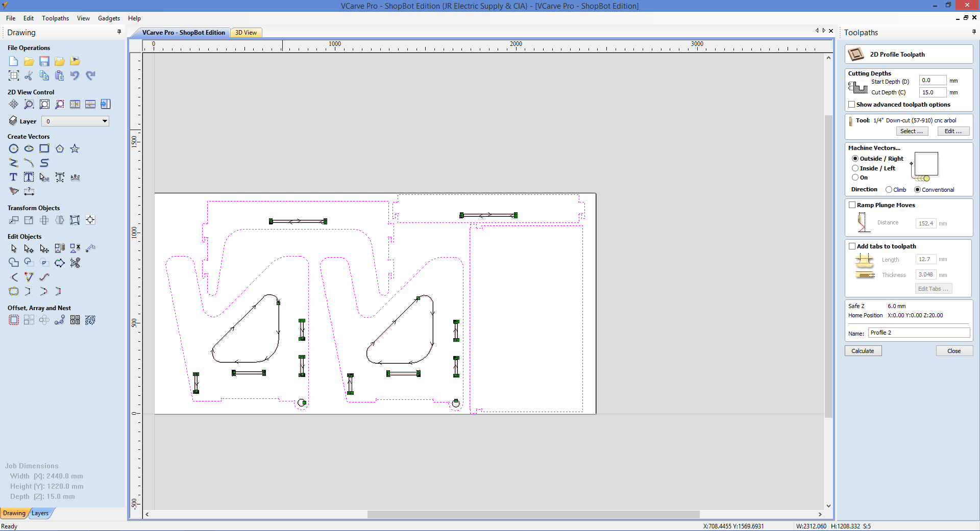This screenshot has height=531, width=980.
Task: Switch to the 3D View tab
Action: point(246,33)
